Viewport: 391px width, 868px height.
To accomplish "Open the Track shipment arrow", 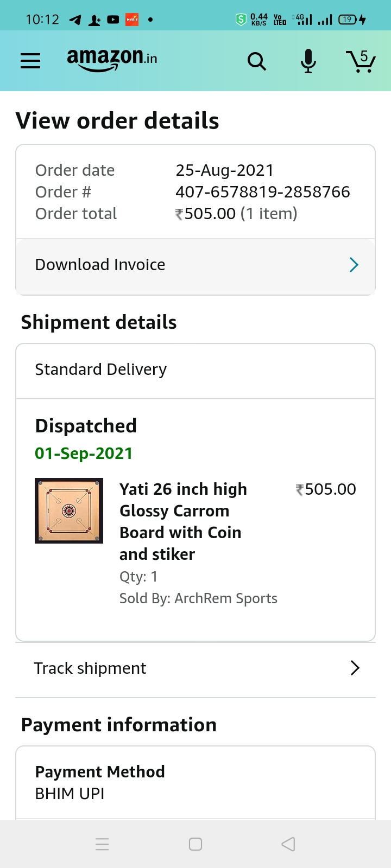I will (x=355, y=668).
